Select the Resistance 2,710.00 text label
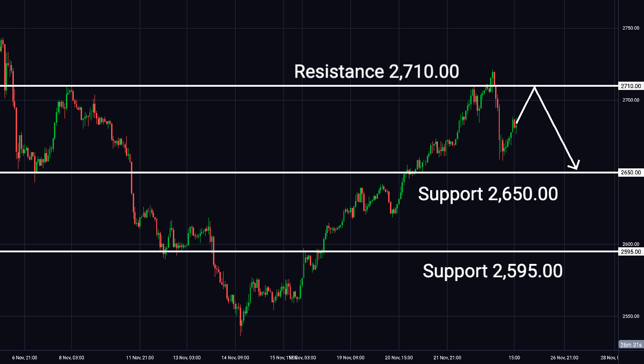 377,72
